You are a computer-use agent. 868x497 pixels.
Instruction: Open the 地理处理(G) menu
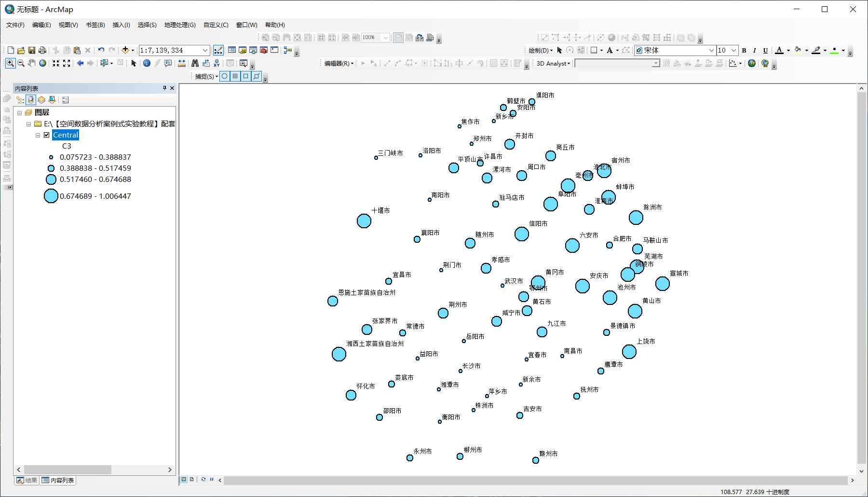(180, 25)
